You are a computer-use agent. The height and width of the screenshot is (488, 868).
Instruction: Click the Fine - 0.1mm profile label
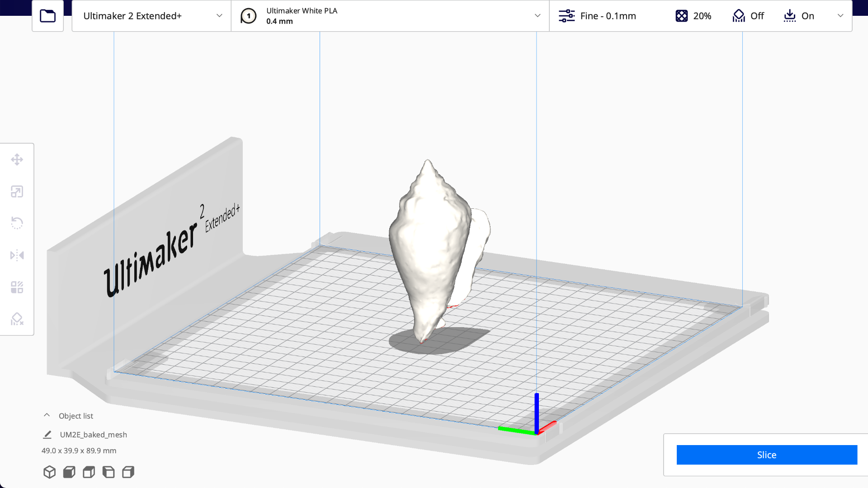(608, 16)
